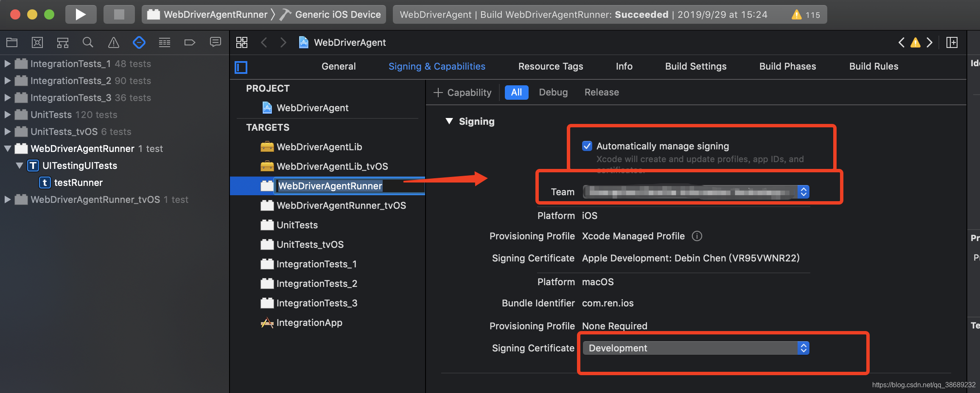Open the Breakpoint navigator icon
Viewport: 980px width, 393px height.
pos(190,42)
